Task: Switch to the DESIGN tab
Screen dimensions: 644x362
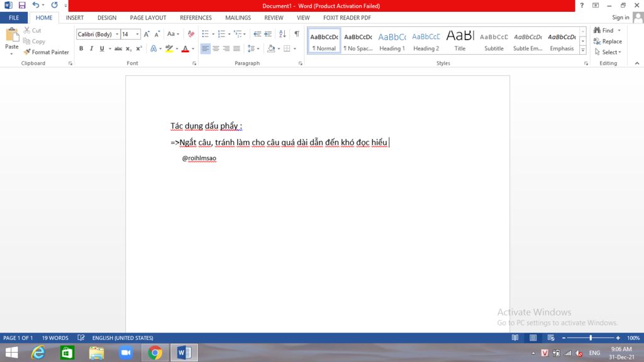Action: [x=107, y=18]
